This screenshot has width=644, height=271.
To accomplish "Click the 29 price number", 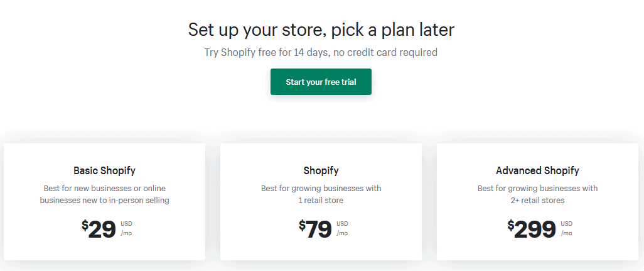I will (102, 230).
